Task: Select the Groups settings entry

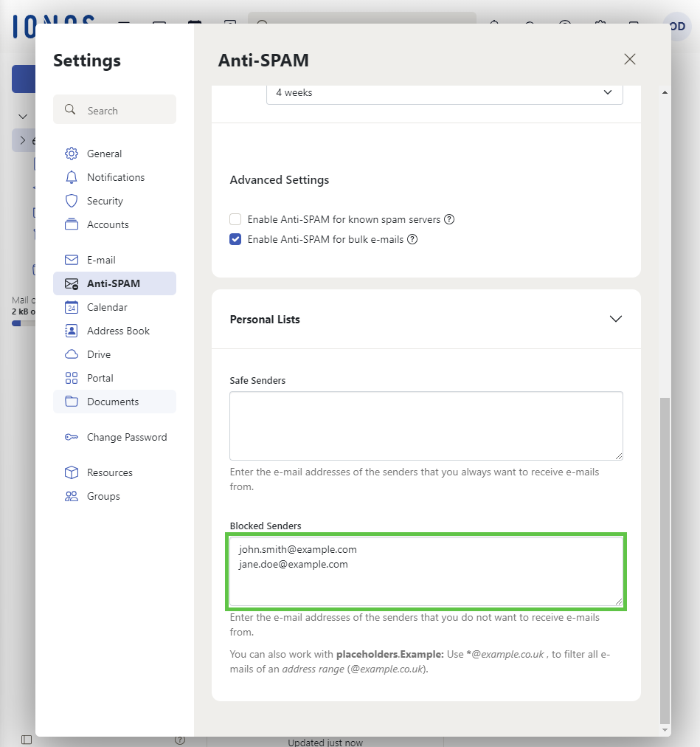Action: coord(103,496)
